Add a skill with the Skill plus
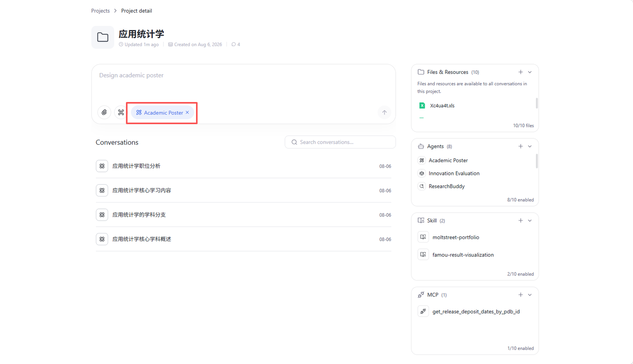The image size is (633, 364). (x=520, y=221)
